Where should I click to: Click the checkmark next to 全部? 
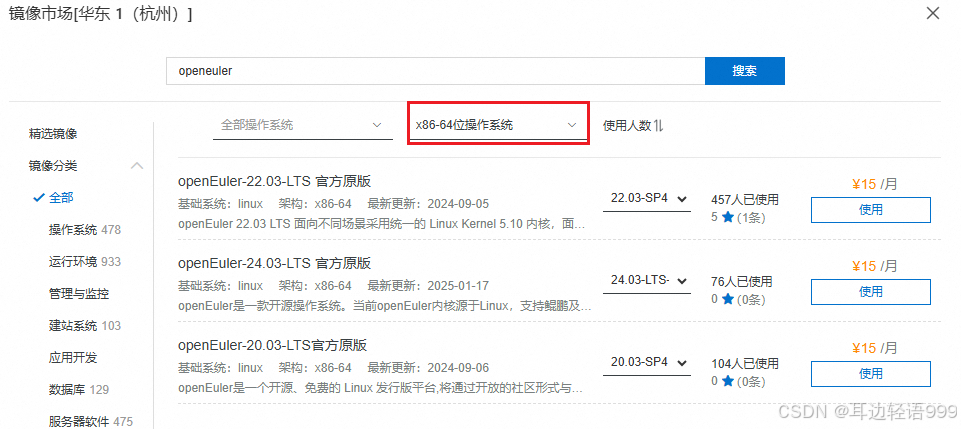39,198
